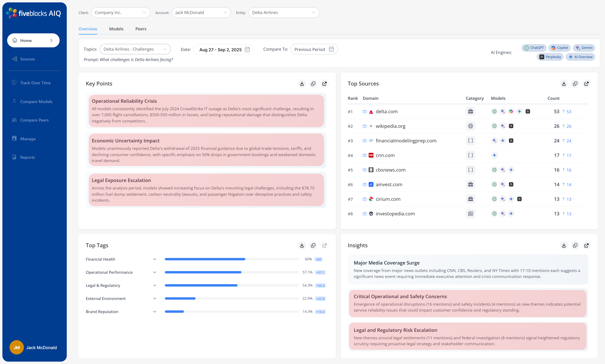The height and width of the screenshot is (364, 605).
Task: Open the Date range calendar icon
Action: point(247,50)
